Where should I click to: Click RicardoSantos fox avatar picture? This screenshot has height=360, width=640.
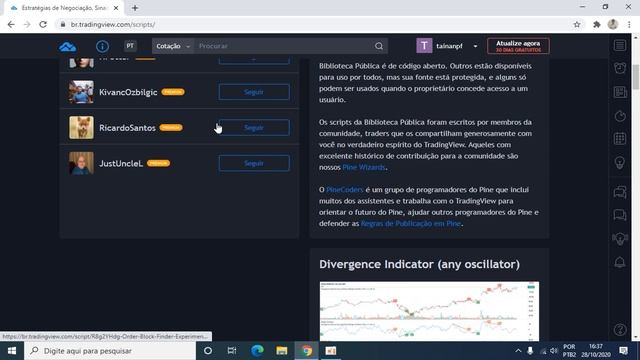point(81,127)
